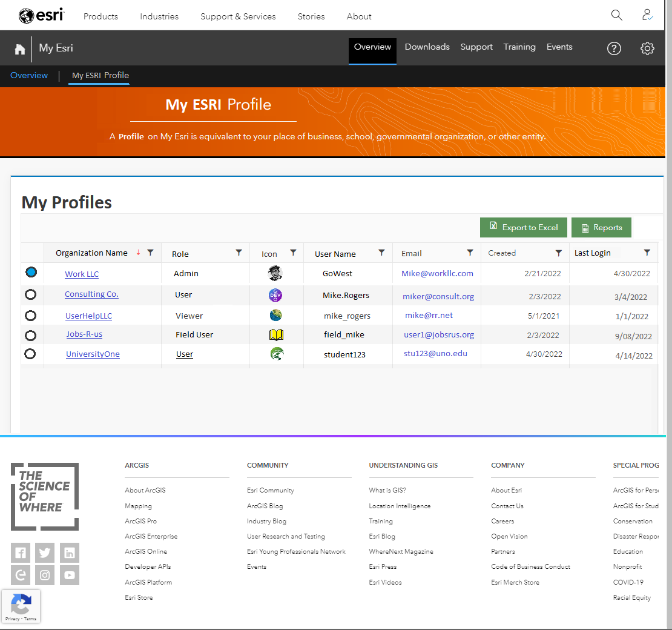Open Esri's Instagram icon
672x630 pixels.
pyautogui.click(x=44, y=574)
